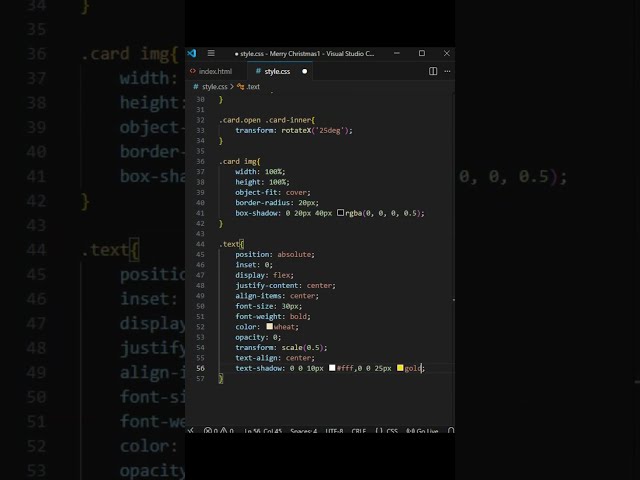This screenshot has width=640, height=480.
Task: Click the "width: 100%;" line
Action: click(x=260, y=171)
